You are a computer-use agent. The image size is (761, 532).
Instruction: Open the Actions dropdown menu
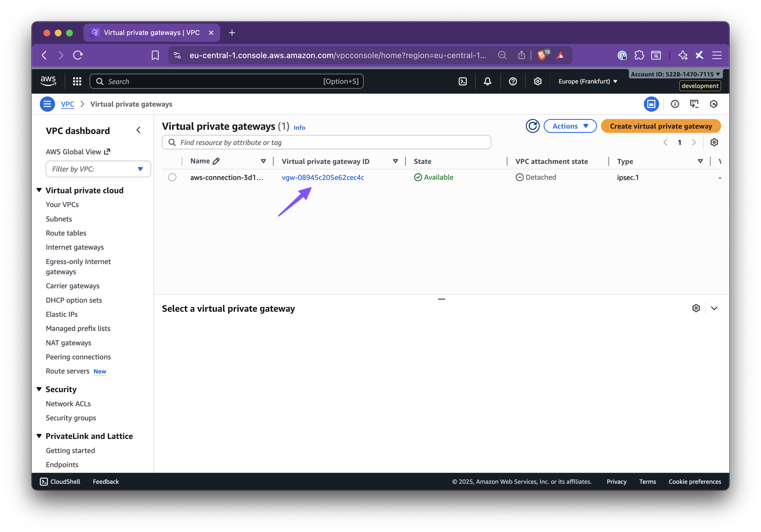(570, 126)
